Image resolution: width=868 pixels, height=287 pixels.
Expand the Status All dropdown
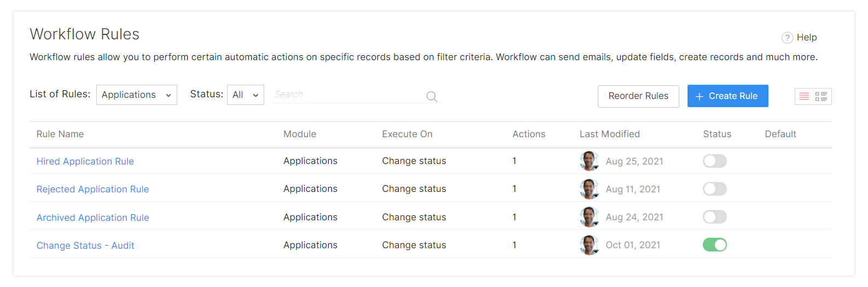coord(246,95)
